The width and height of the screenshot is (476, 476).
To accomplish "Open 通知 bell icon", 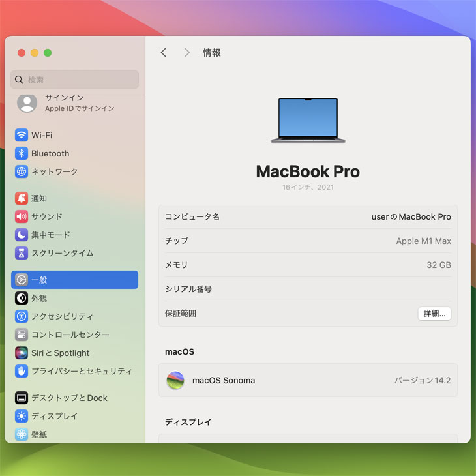I will point(22,198).
